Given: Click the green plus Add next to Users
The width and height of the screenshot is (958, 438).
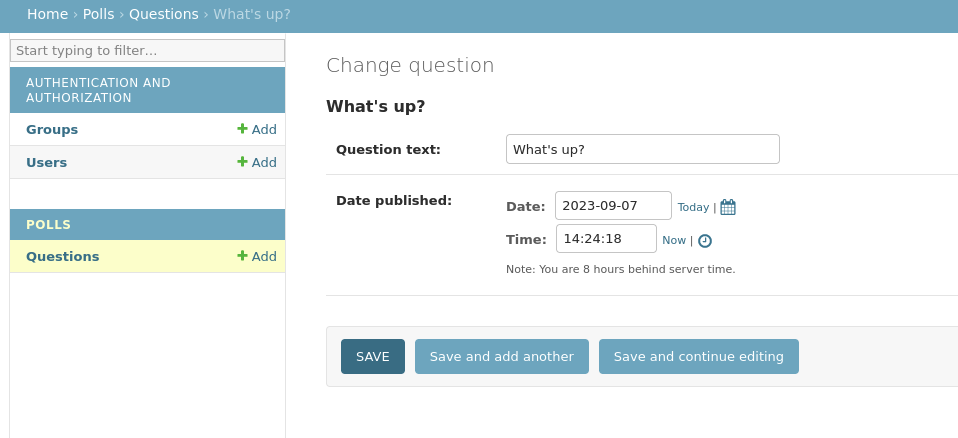Looking at the screenshot, I should [x=257, y=162].
